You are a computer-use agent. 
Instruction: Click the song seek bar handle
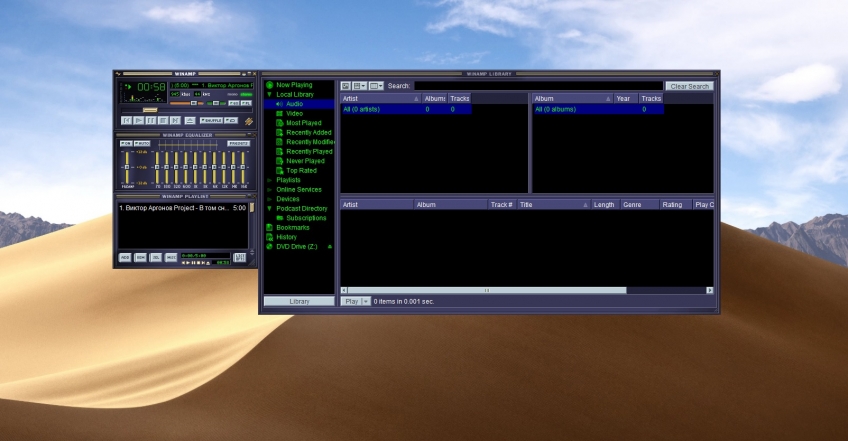150,110
